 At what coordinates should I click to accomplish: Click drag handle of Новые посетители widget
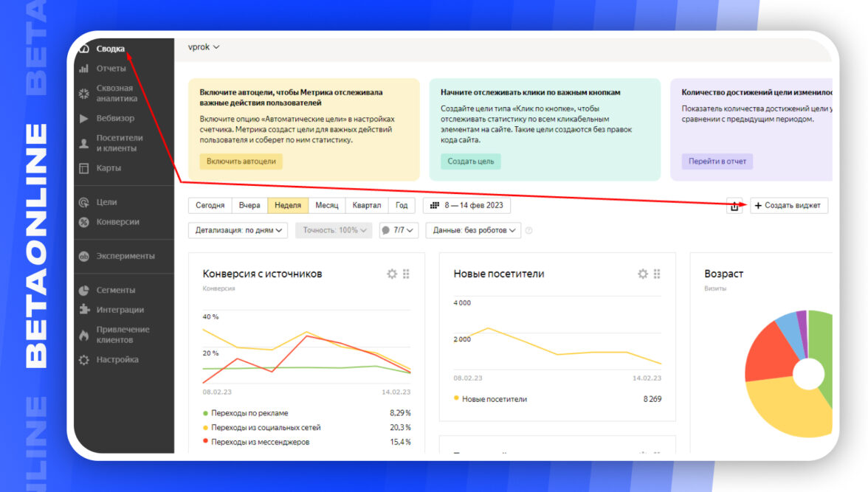pos(657,274)
